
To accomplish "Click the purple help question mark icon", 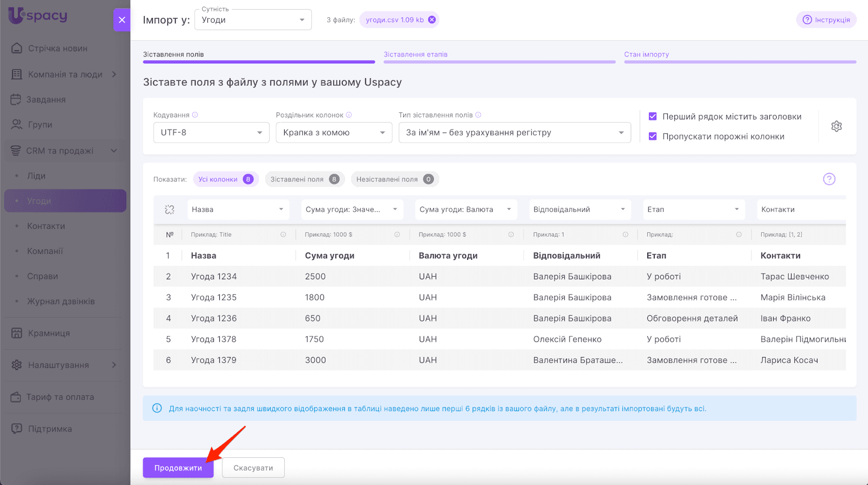I will [828, 179].
